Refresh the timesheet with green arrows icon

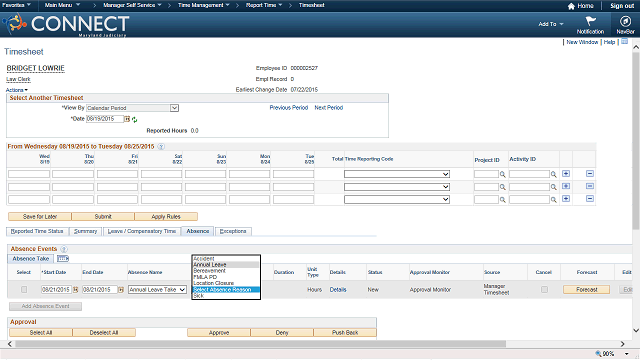coord(134,120)
